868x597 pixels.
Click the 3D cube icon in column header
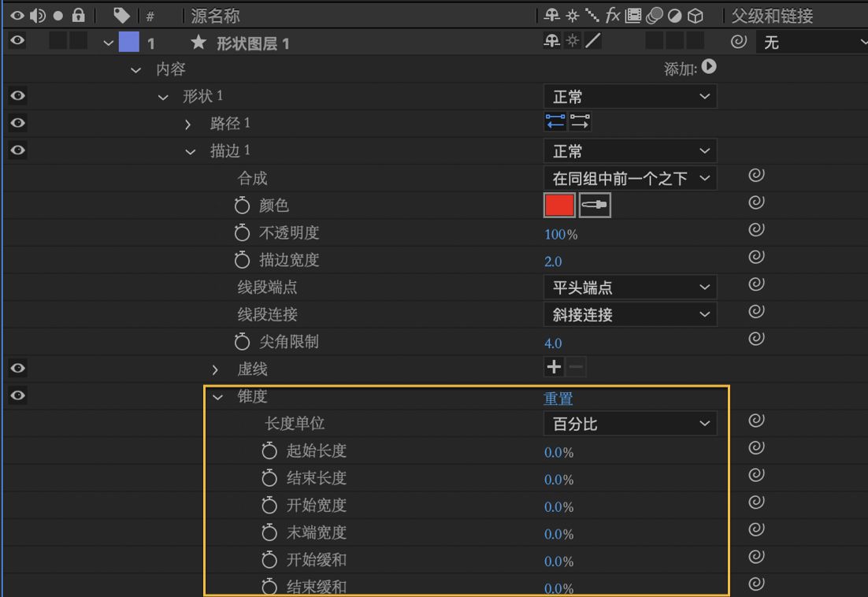[695, 16]
